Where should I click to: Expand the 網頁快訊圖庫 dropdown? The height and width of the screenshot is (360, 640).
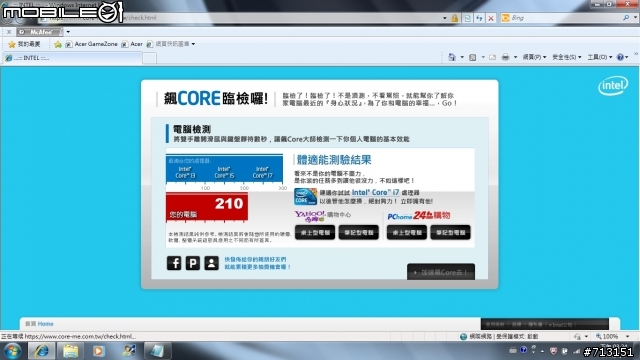click(193, 44)
